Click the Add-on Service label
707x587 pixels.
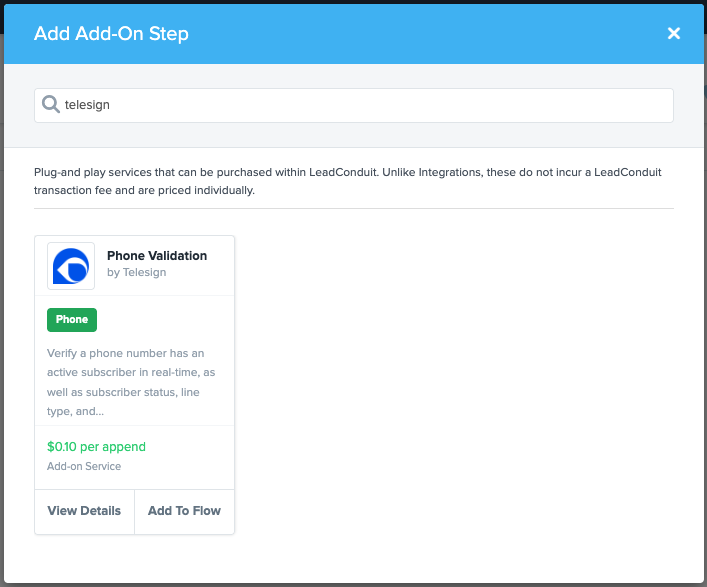(84, 466)
